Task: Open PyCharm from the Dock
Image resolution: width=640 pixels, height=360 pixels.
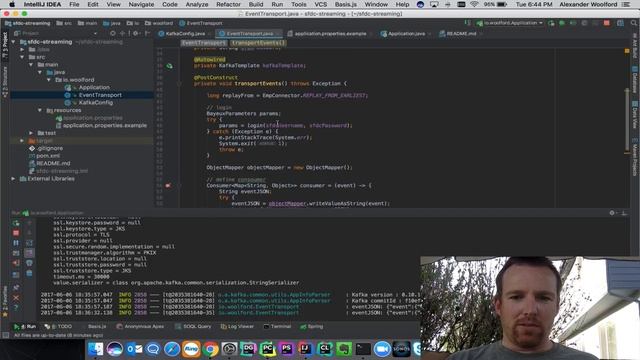Action: (267, 349)
